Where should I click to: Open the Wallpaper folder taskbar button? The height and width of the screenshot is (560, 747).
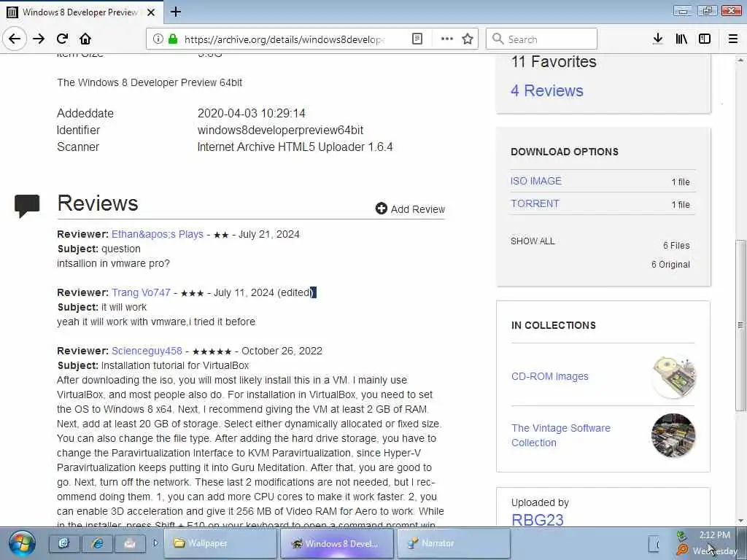(220, 543)
